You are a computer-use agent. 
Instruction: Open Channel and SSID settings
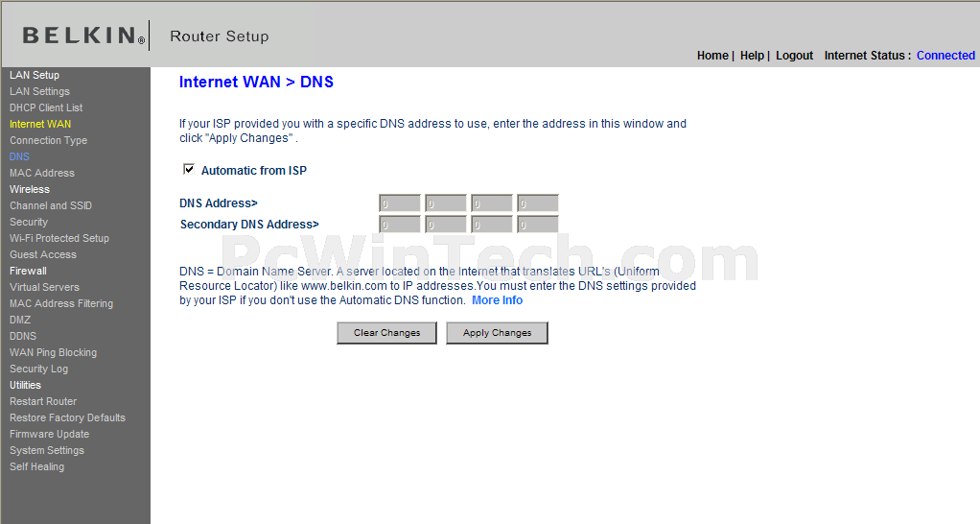pos(51,205)
